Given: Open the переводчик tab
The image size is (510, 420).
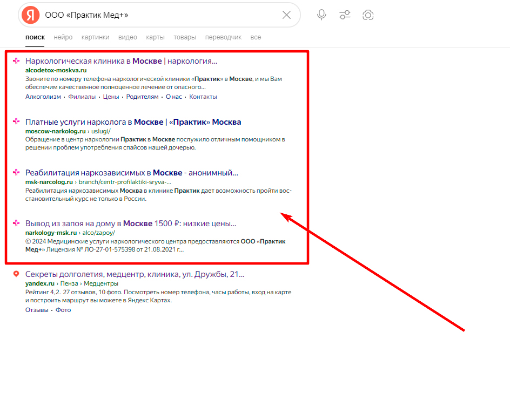Looking at the screenshot, I should pos(223,37).
